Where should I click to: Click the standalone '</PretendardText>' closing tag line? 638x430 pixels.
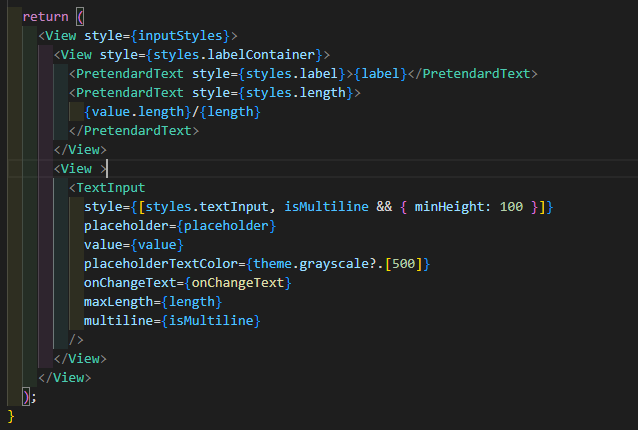pos(134,131)
